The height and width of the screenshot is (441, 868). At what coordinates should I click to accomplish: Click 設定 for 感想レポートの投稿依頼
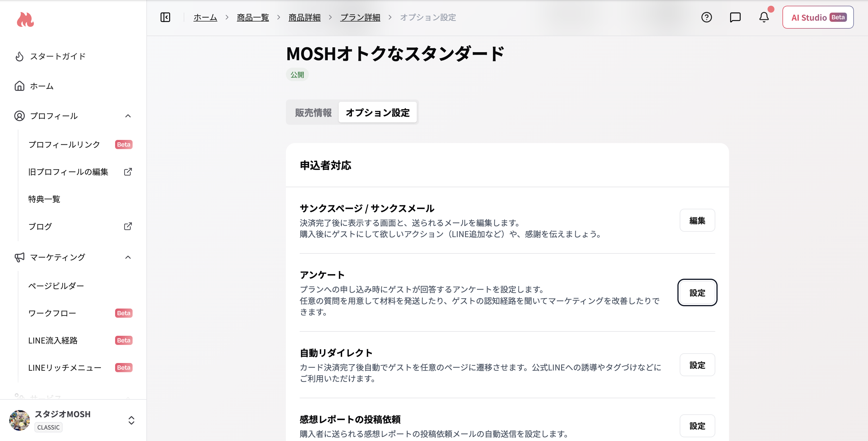(697, 426)
